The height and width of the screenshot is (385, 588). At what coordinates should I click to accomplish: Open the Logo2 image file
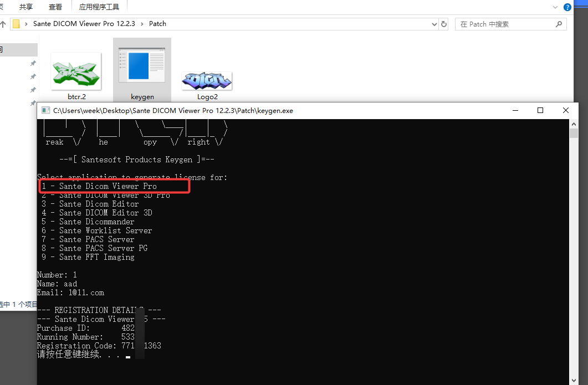click(x=207, y=85)
